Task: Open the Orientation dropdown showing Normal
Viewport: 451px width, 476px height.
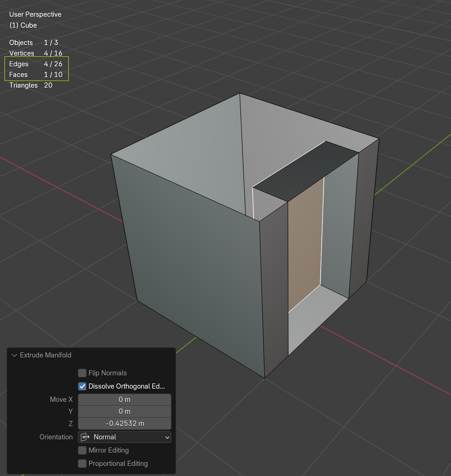Action: point(125,437)
